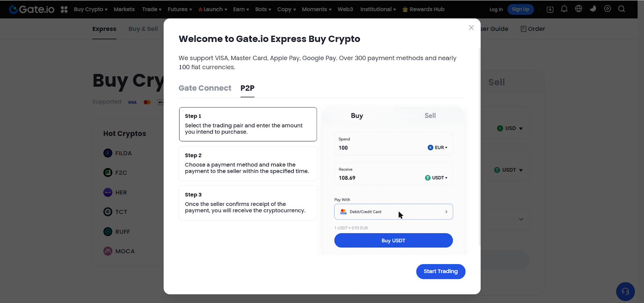Image resolution: width=644 pixels, height=303 pixels.
Task: Open the language globe icon
Action: click(579, 9)
